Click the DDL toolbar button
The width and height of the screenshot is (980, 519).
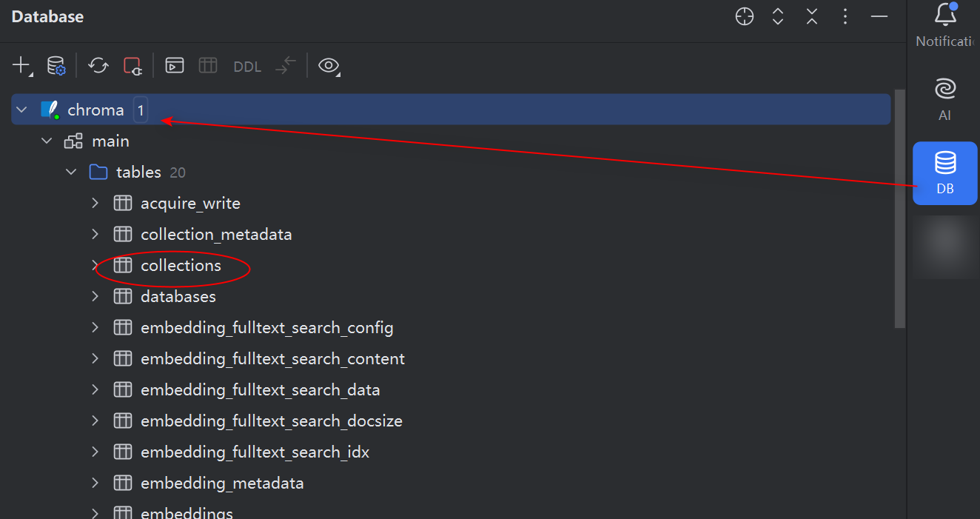(247, 67)
